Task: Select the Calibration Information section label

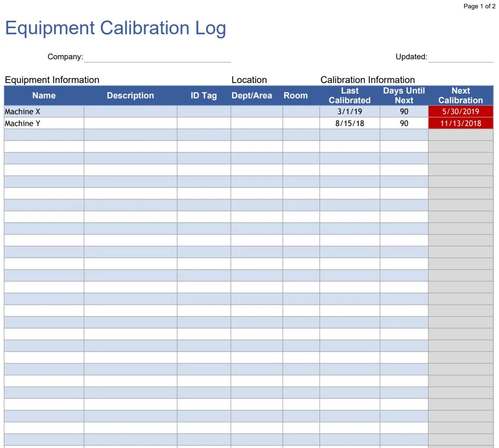Action: click(x=368, y=80)
